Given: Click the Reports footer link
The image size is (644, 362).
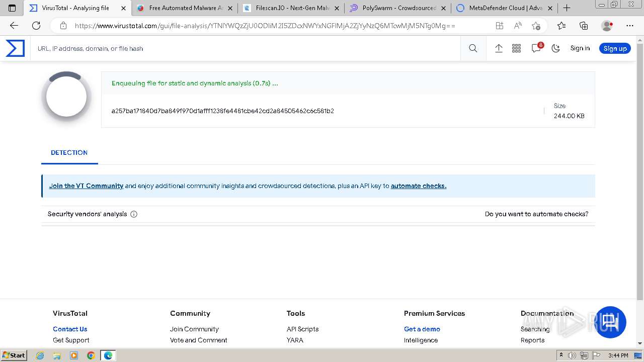Looking at the screenshot, I should pos(532,340).
